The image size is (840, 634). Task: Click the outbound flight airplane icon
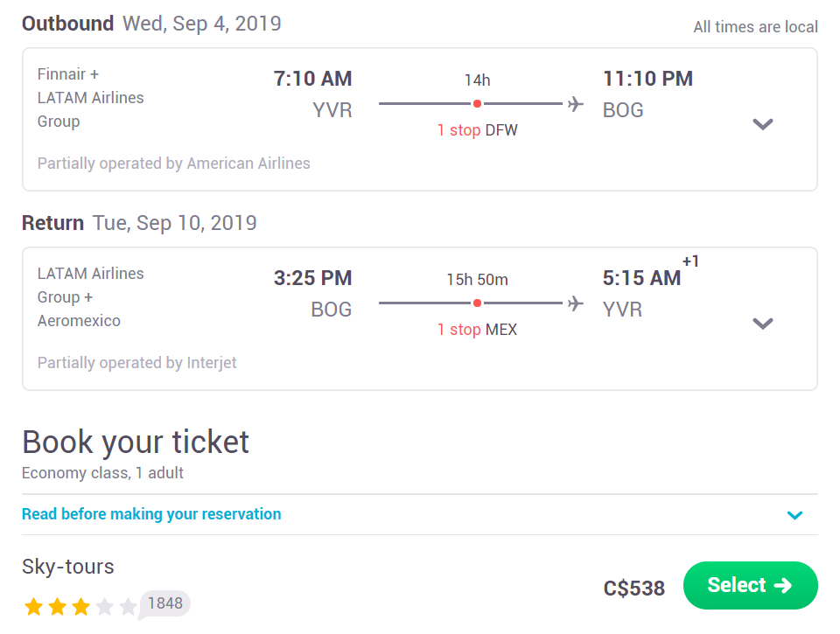coord(576,104)
